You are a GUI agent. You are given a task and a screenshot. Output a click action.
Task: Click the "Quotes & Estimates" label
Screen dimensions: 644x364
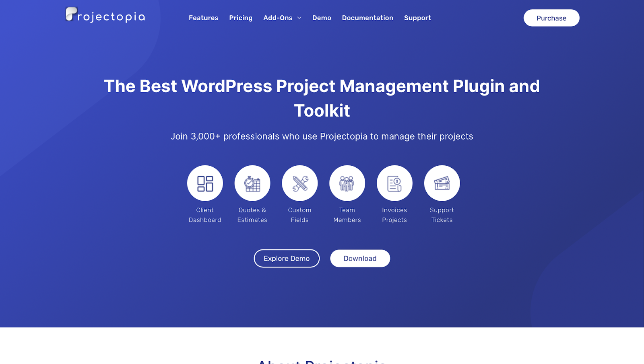252,215
